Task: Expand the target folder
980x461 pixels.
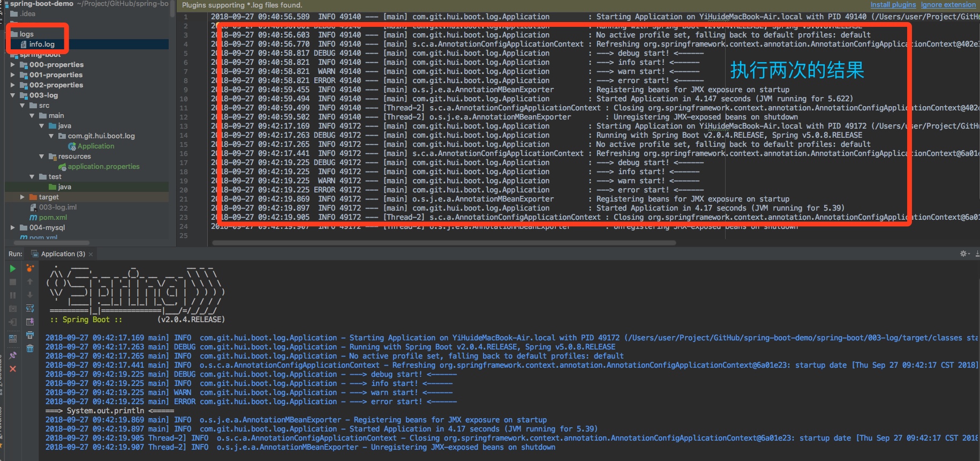Action: pos(22,197)
